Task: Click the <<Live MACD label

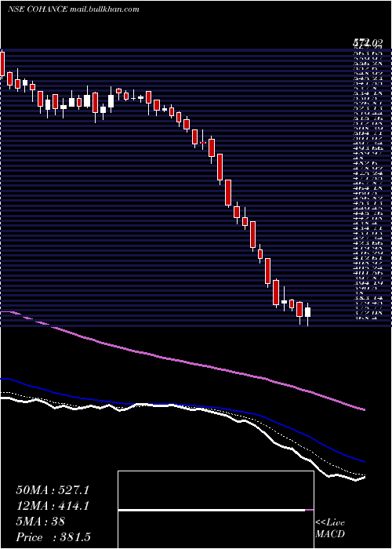Action: click(330, 529)
